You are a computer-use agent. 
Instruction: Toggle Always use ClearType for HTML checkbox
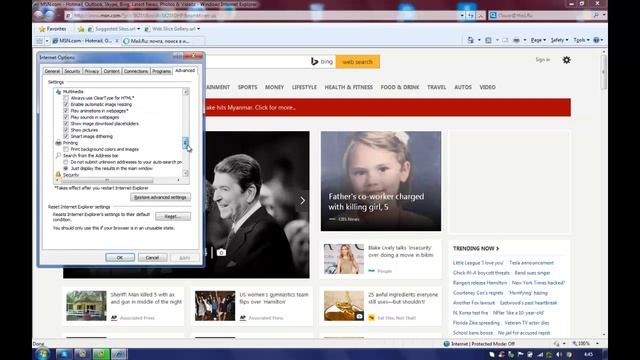click(x=66, y=98)
